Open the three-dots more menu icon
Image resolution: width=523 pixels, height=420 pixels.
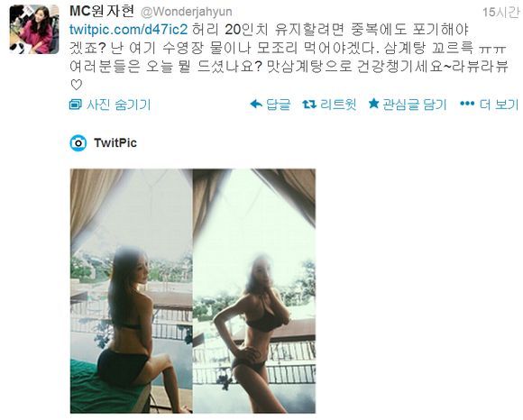coord(467,104)
